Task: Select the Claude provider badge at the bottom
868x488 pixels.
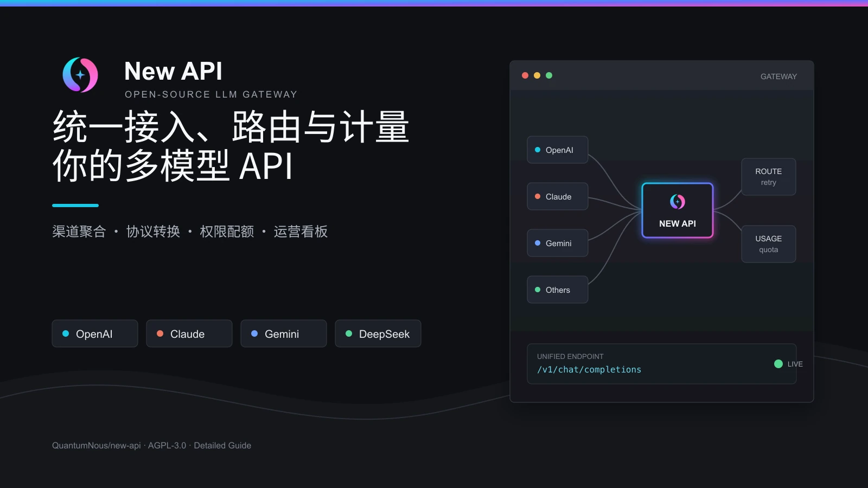Action: click(x=189, y=333)
